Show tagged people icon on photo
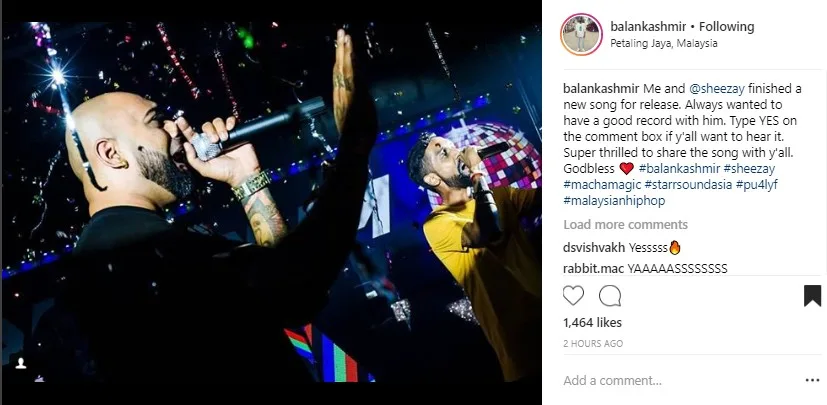The height and width of the screenshot is (405, 827). (21, 363)
